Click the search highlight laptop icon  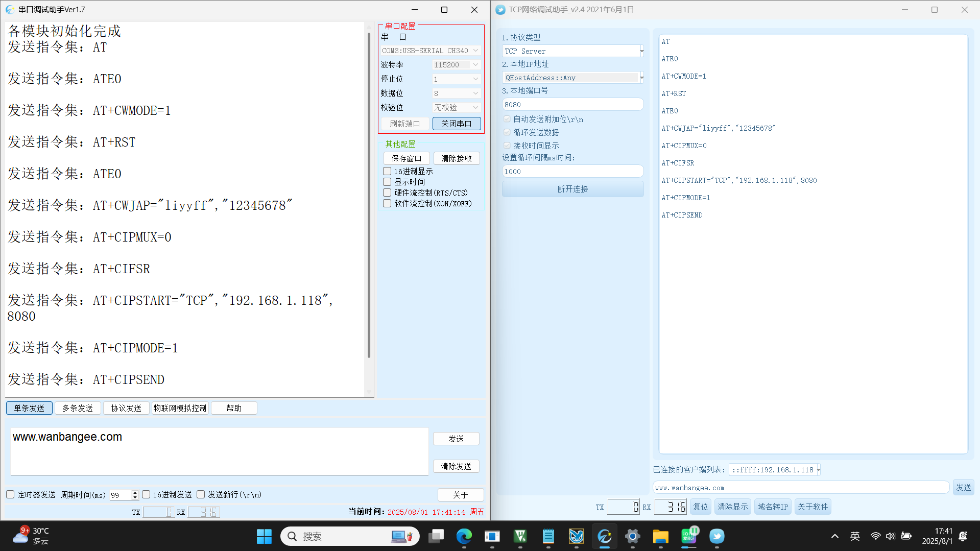click(x=402, y=536)
